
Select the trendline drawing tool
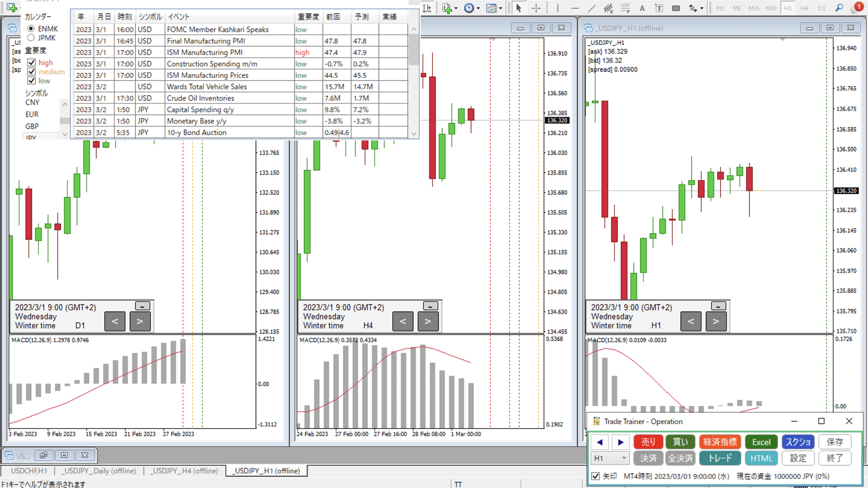pos(591,8)
